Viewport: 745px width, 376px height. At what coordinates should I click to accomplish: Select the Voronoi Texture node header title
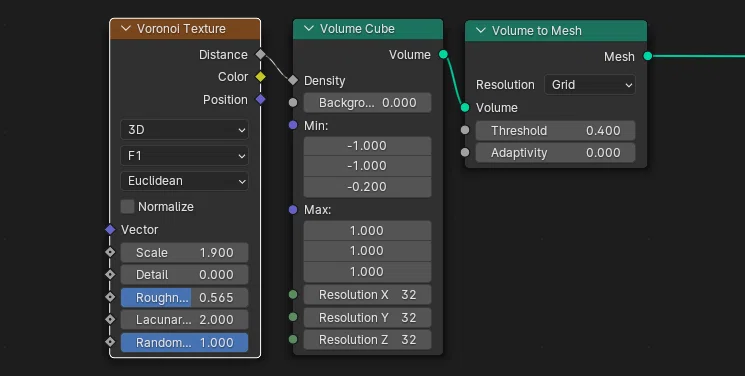pyautogui.click(x=181, y=29)
